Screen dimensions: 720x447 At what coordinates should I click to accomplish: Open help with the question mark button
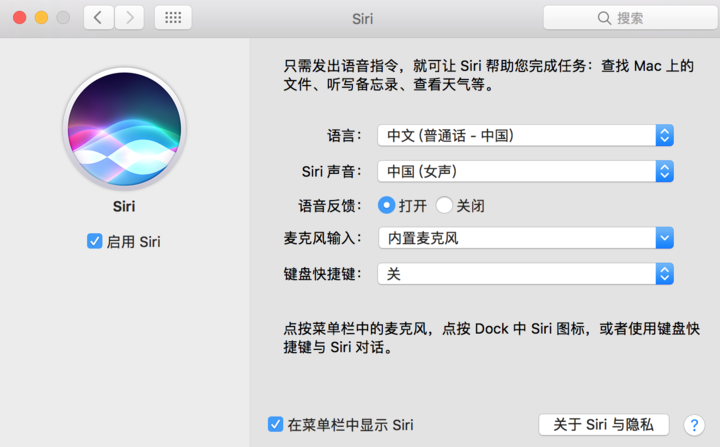tap(694, 425)
